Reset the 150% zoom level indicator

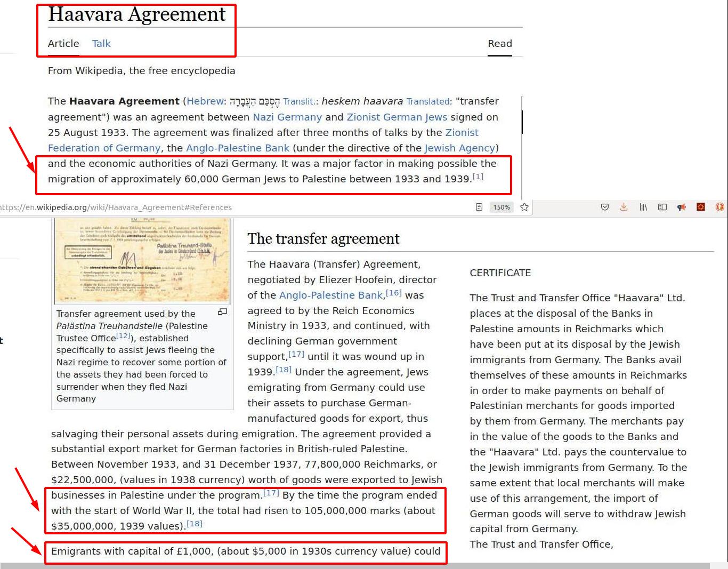pos(501,207)
